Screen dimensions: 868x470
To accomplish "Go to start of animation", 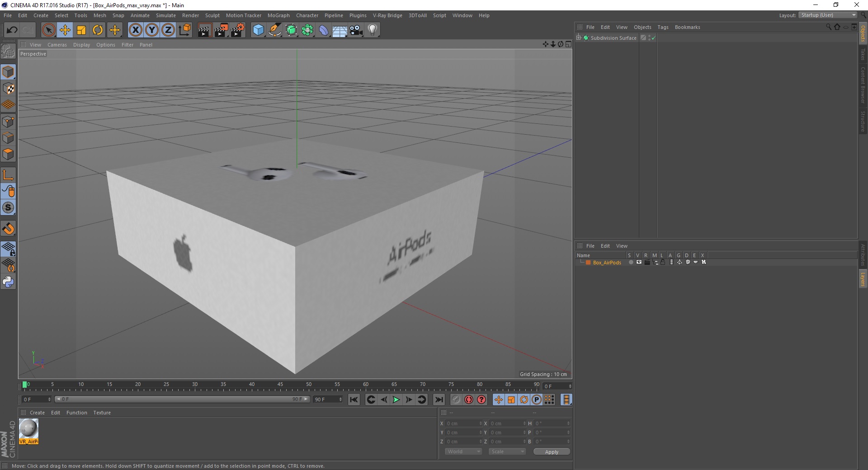I will tap(354, 399).
